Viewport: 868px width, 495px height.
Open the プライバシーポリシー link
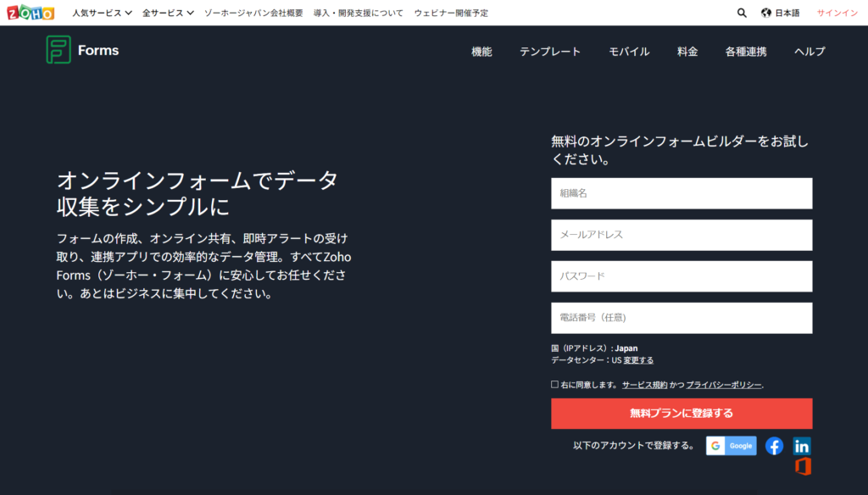(724, 385)
